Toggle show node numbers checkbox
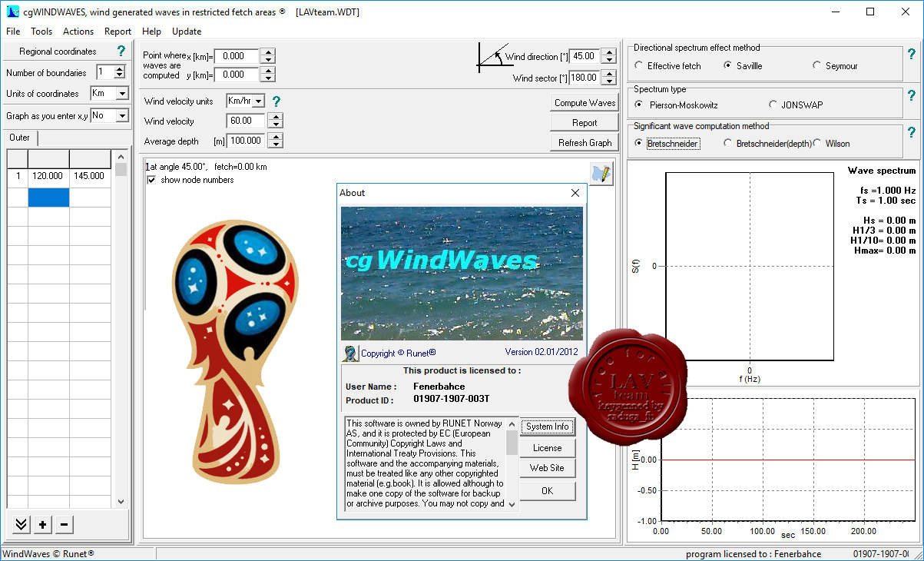The height and width of the screenshot is (561, 924). (151, 180)
